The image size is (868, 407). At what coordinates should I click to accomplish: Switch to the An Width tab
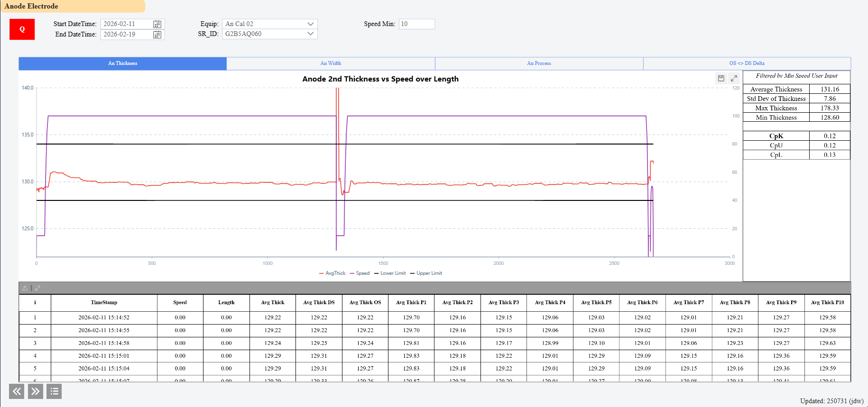click(x=331, y=63)
